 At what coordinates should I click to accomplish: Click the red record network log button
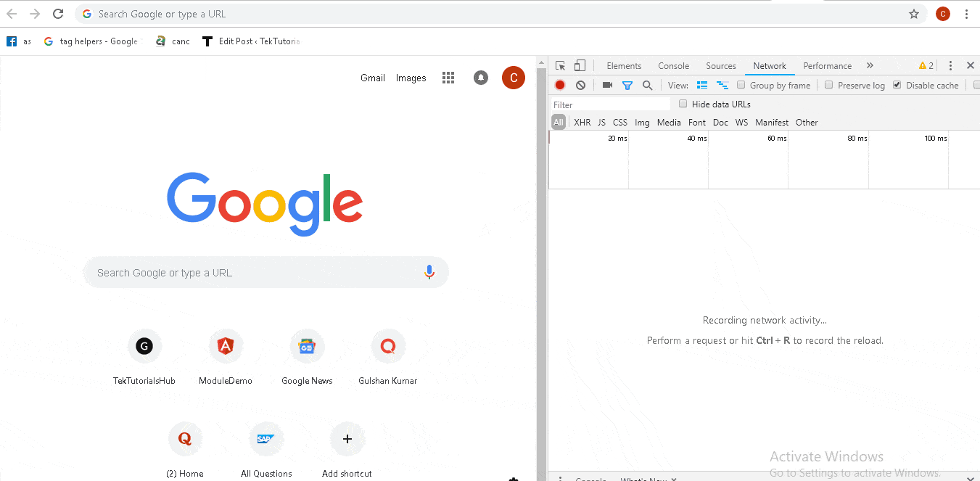[x=560, y=86]
